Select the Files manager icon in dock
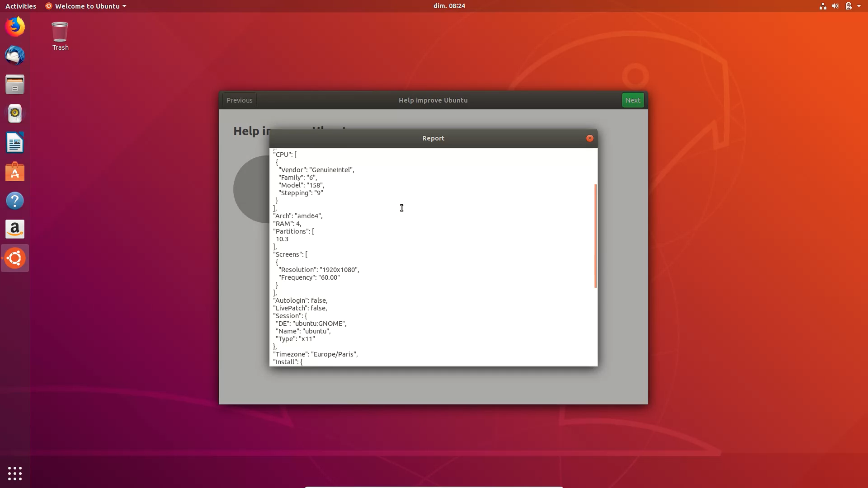The image size is (868, 488). pos(15,84)
